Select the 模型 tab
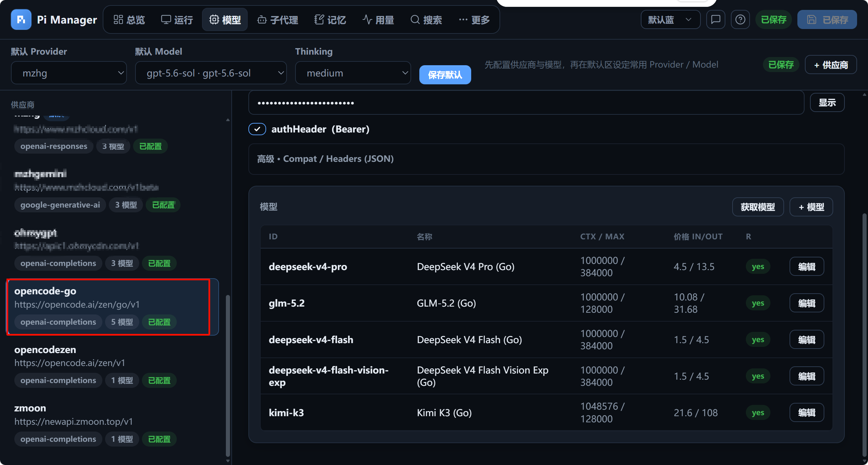This screenshot has height=465, width=868. coord(225,20)
